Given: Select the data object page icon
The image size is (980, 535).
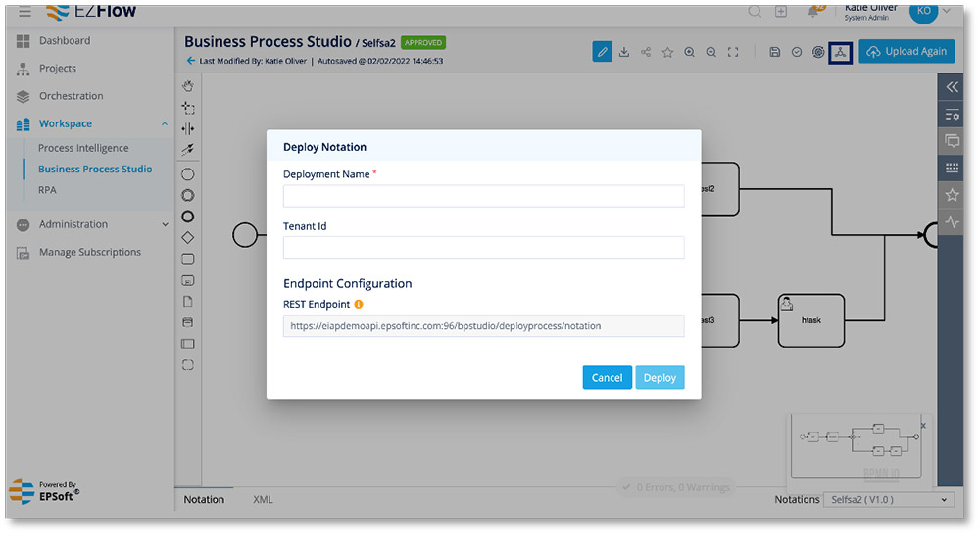Looking at the screenshot, I should click(x=187, y=301).
